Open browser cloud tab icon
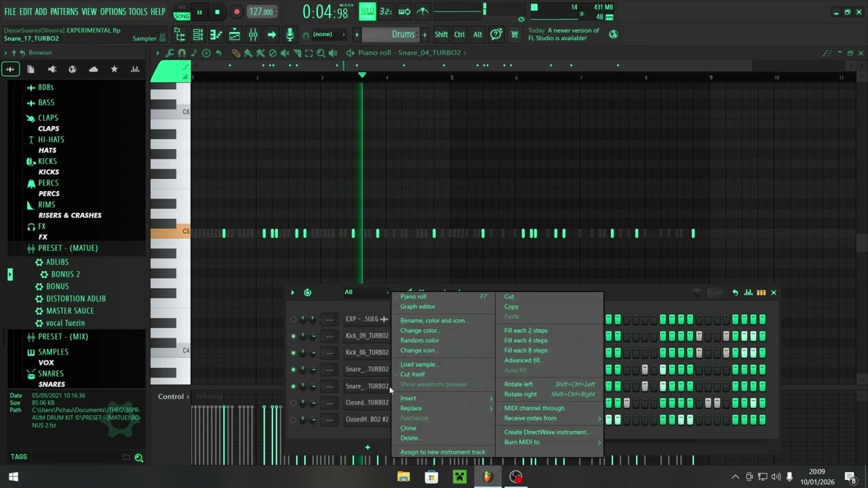Image resolution: width=868 pixels, height=488 pixels. point(93,69)
